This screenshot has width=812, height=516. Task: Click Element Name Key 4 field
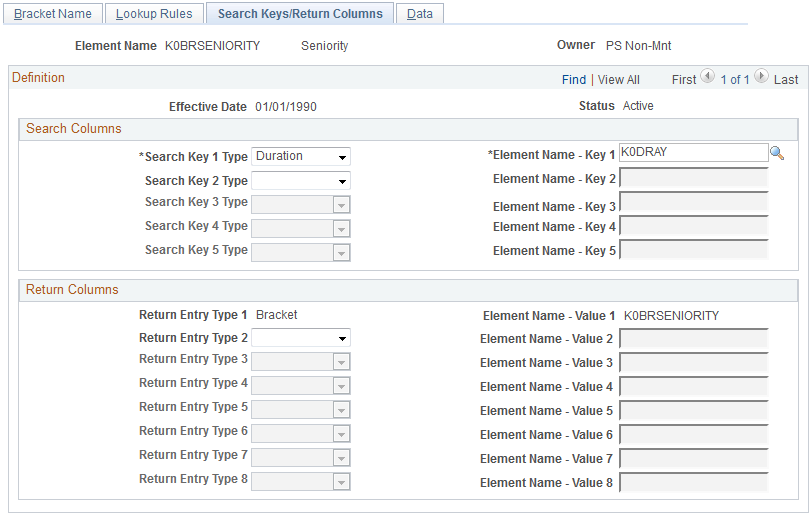click(693, 225)
